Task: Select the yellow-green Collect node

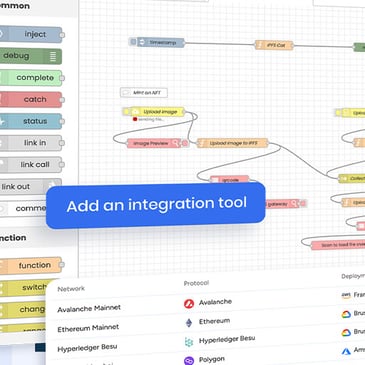Action: pyautogui.click(x=352, y=179)
